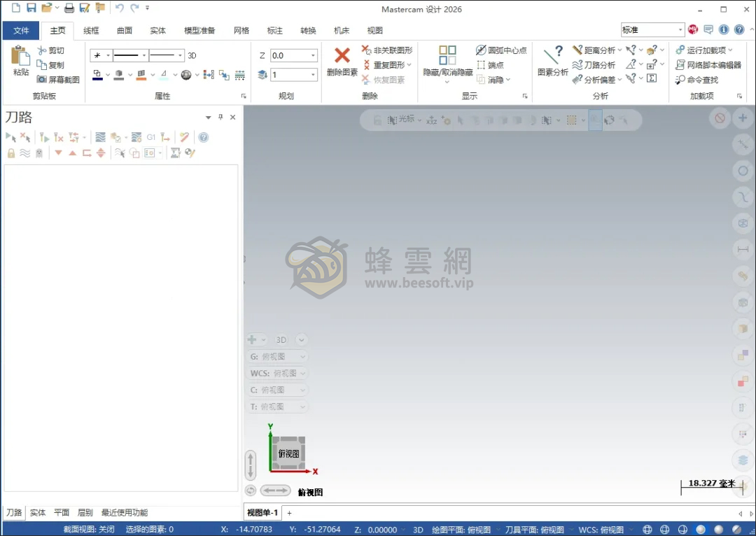Click 截面视图: 关闭 in status bar

89,529
